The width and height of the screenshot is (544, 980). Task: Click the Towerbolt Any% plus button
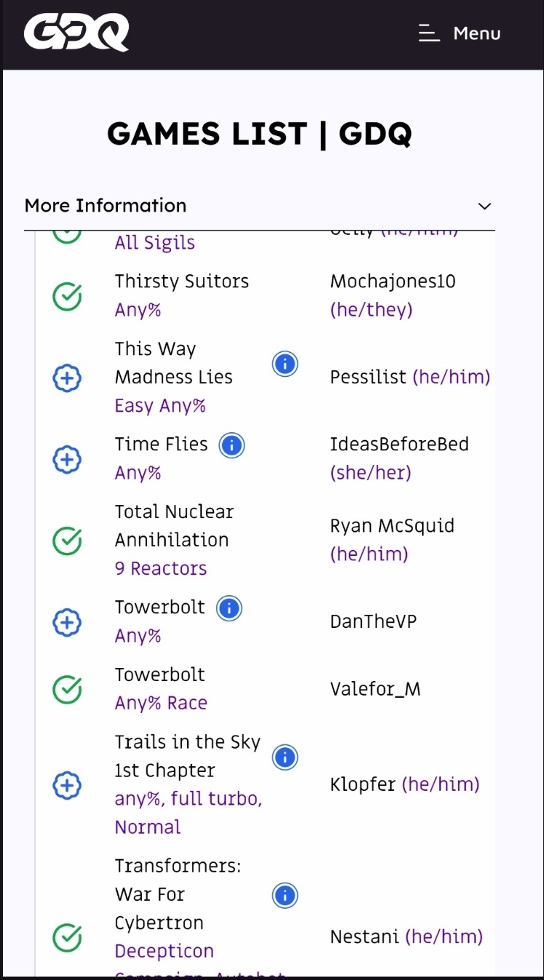click(67, 622)
